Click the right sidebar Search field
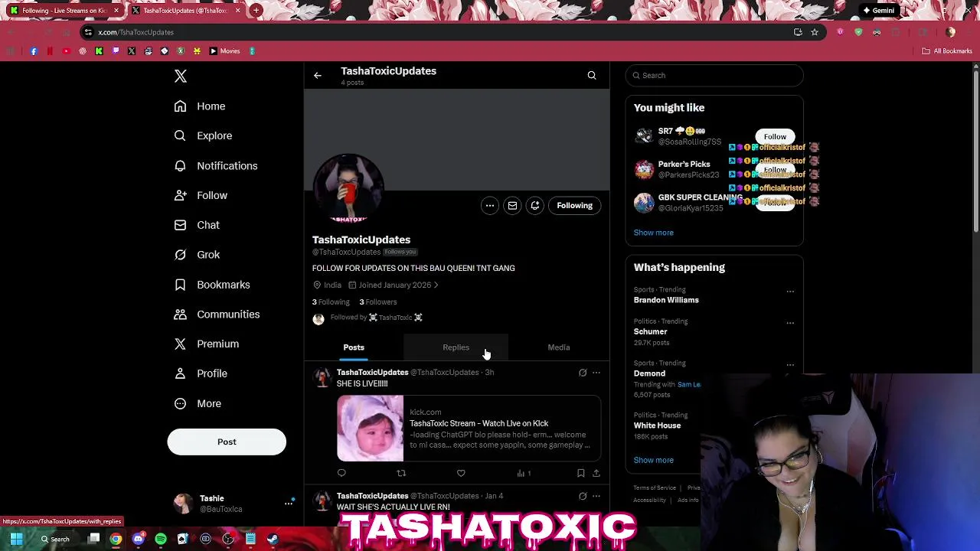The width and height of the screenshot is (980, 551). pos(714,75)
